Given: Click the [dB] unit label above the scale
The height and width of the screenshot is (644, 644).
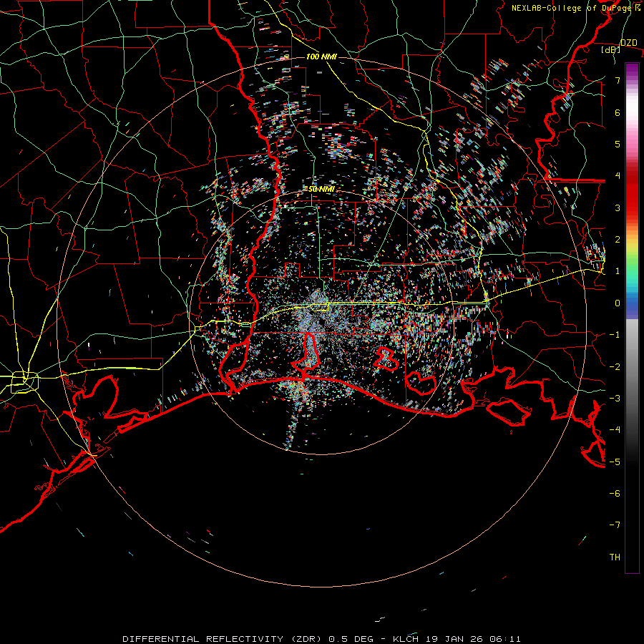Looking at the screenshot, I should click(611, 49).
